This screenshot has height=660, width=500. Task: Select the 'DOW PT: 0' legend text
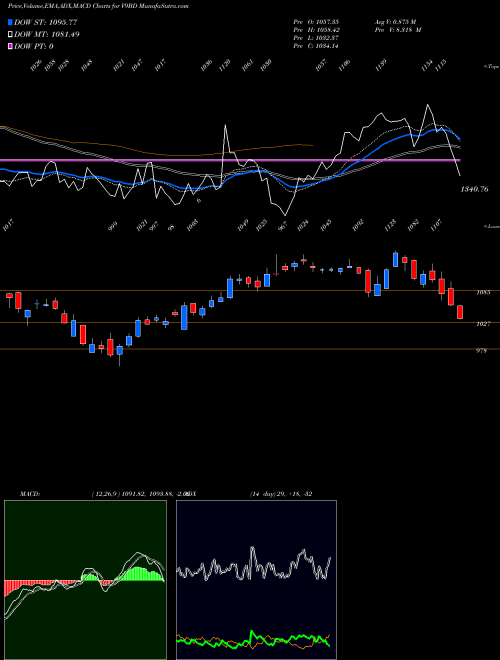[34, 46]
